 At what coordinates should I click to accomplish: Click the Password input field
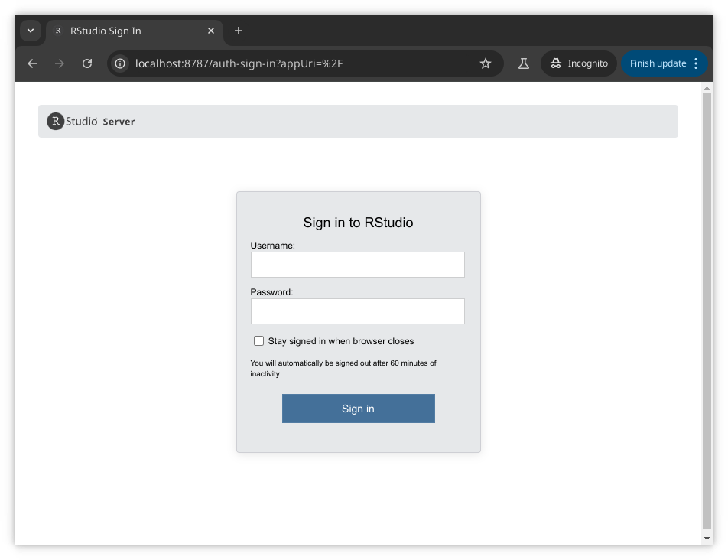point(358,311)
